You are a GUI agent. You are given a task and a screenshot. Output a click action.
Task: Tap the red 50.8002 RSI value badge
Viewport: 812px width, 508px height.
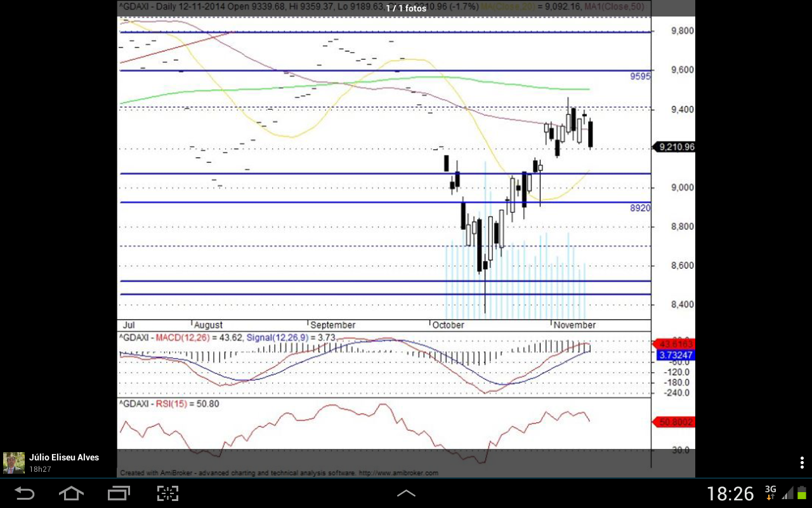(x=674, y=422)
